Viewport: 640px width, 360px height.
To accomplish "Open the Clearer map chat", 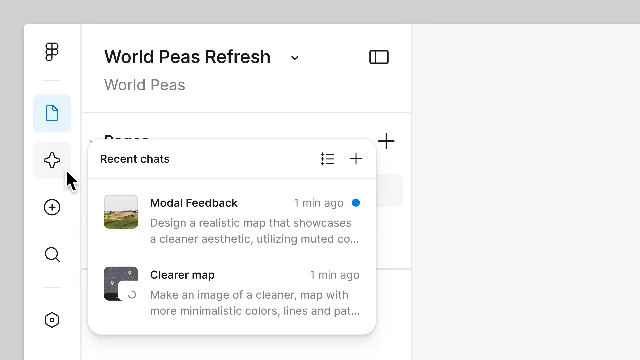I will (x=232, y=292).
